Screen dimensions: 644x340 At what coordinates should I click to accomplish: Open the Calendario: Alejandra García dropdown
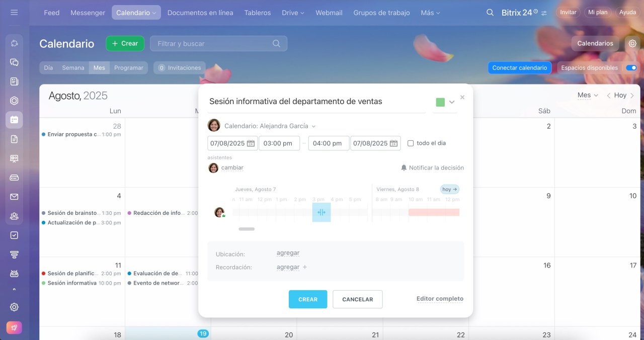[270, 126]
